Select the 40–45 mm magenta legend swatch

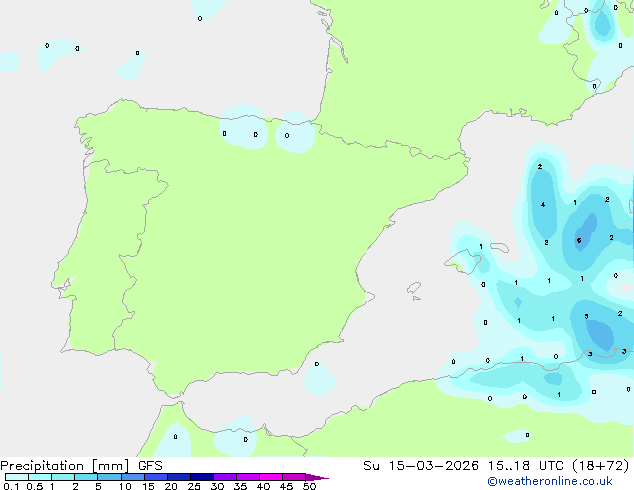point(271,477)
